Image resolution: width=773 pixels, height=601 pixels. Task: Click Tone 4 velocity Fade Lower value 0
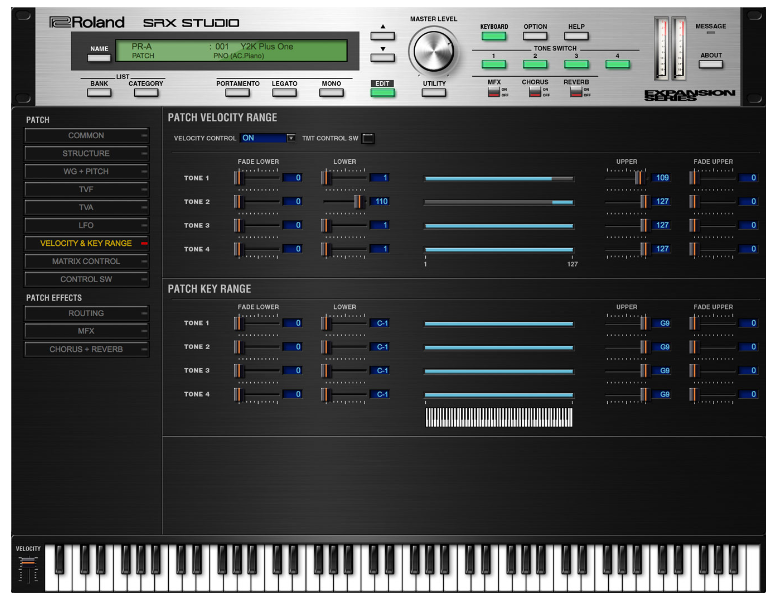click(x=292, y=249)
